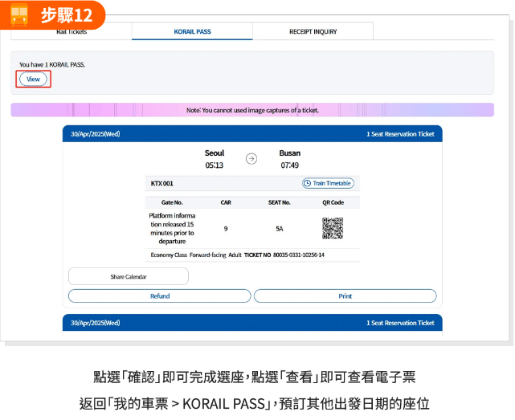Click the Share Calendar button
This screenshot has height=420, width=515.
[129, 276]
